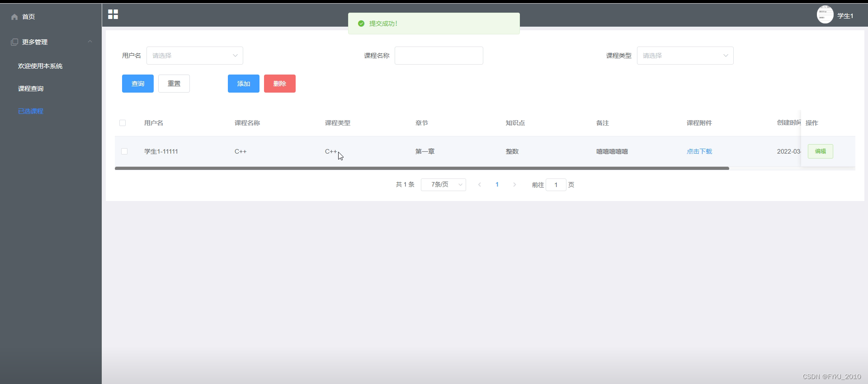Click the user avatar picture
This screenshot has height=384, width=868.
pyautogui.click(x=825, y=14)
